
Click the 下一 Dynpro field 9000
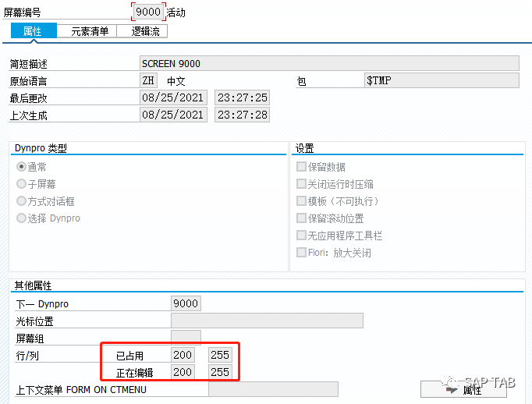point(186,303)
